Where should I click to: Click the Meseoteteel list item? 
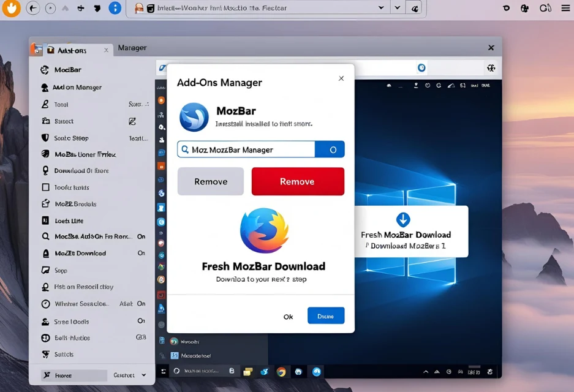[x=191, y=355]
